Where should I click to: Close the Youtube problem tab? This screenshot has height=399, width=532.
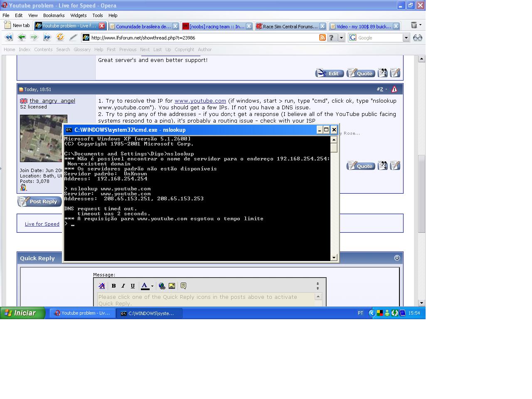(x=102, y=26)
